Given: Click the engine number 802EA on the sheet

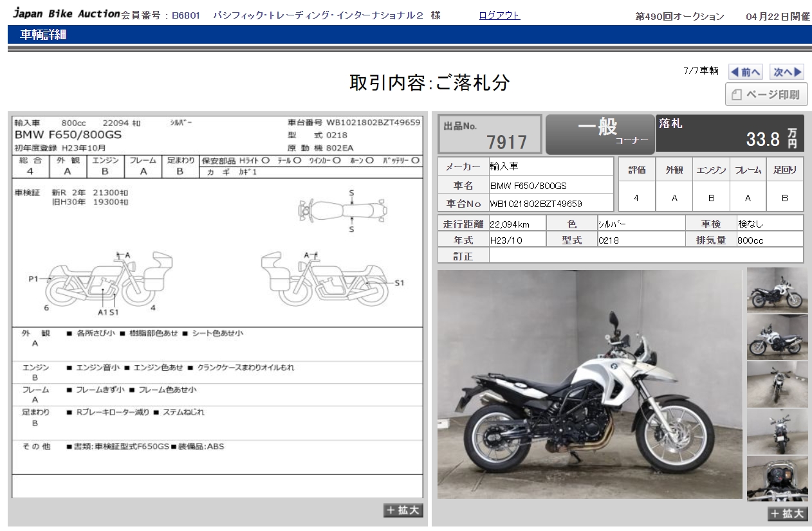Looking at the screenshot, I should pos(340,148).
